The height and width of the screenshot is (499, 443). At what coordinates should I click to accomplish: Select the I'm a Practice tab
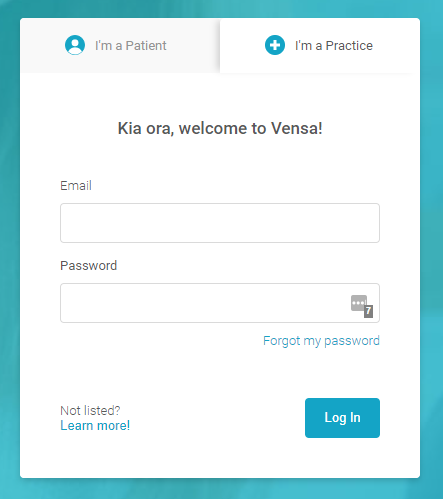(320, 45)
